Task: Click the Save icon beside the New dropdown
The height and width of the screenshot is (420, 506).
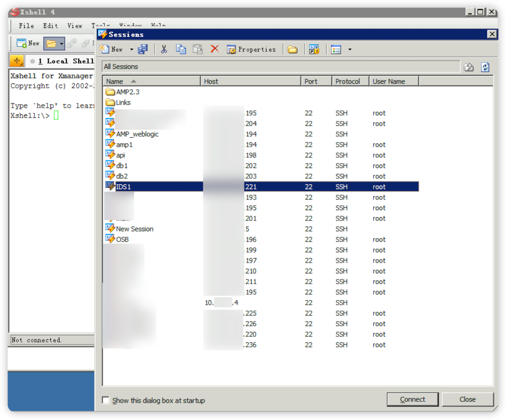Action: [142, 49]
